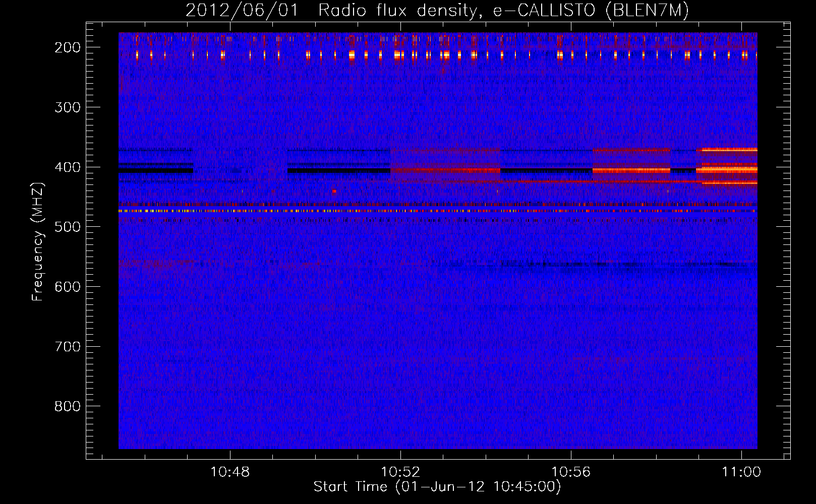The image size is (816, 504).
Task: Click the 600 frequency tick label
Action: (x=67, y=287)
